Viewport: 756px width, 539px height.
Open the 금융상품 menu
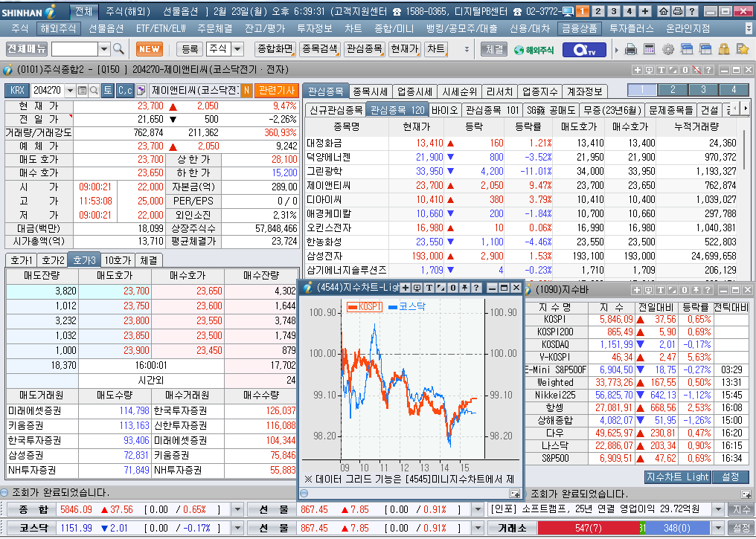click(580, 29)
